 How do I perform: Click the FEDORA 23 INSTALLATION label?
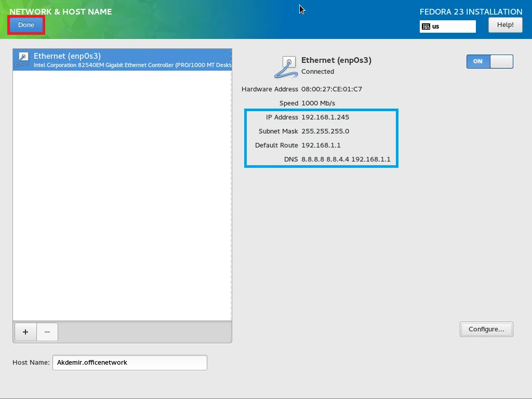pyautogui.click(x=471, y=12)
